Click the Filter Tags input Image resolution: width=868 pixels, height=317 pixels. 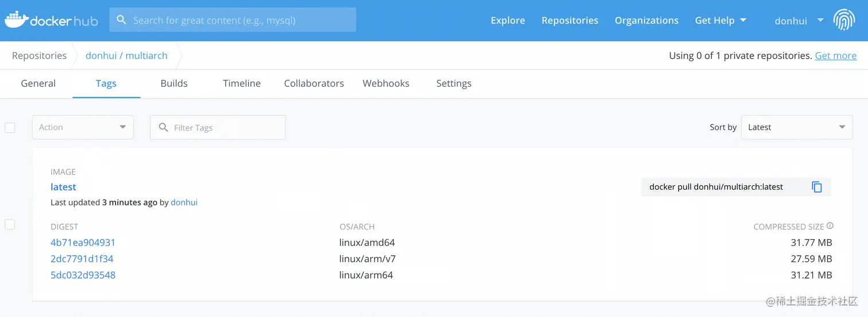coord(218,127)
